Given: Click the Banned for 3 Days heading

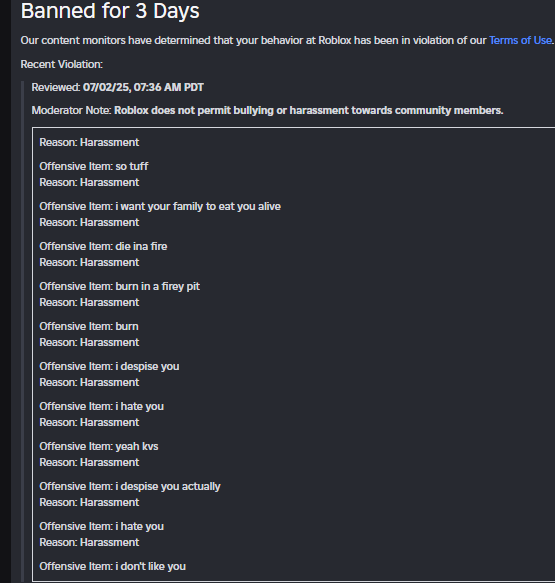Looking at the screenshot, I should [110, 10].
